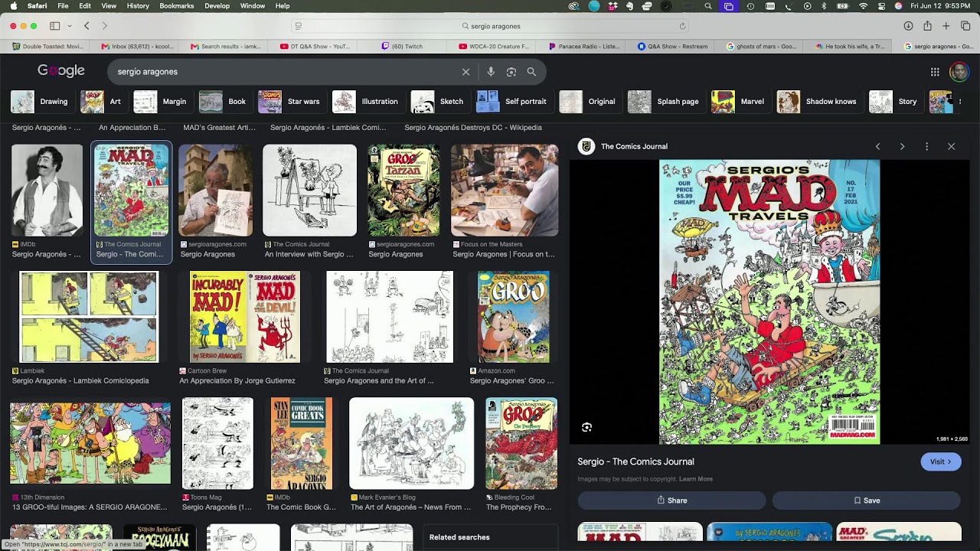Submit search with the magnifier icon
Viewport: 980px width, 551px height.
[x=531, y=72]
